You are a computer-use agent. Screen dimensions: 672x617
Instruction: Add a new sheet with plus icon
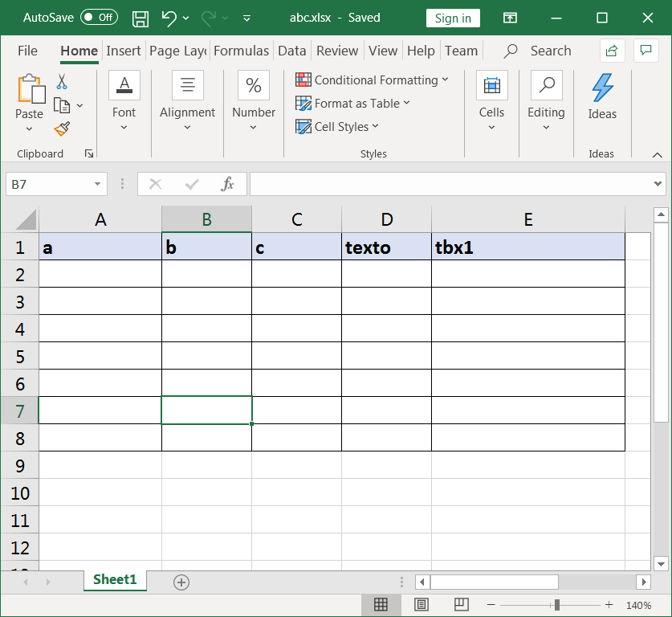[181, 582]
